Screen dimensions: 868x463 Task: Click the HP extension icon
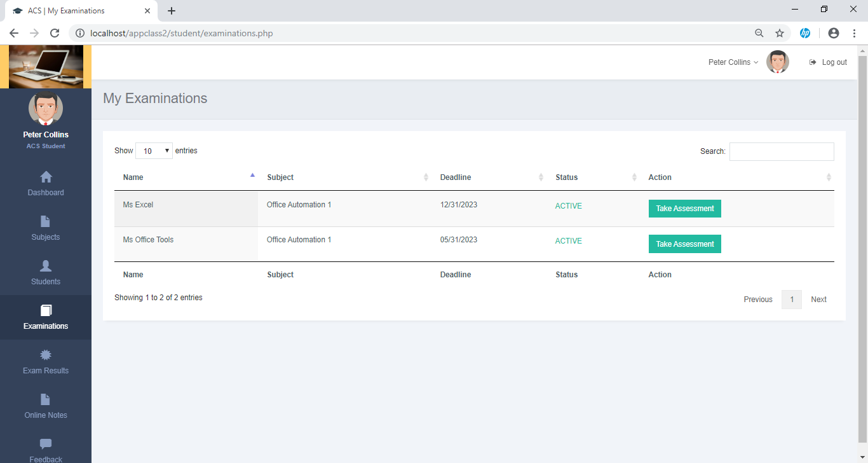[x=805, y=32]
